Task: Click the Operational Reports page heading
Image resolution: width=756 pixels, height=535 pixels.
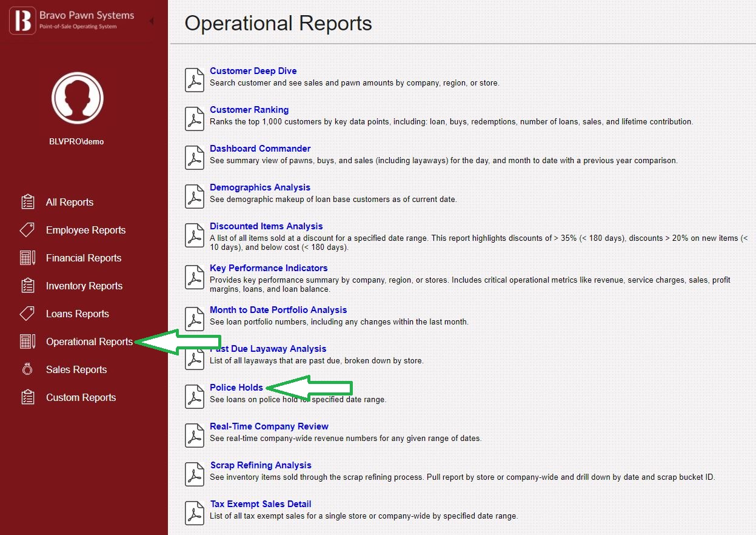Action: click(x=278, y=24)
